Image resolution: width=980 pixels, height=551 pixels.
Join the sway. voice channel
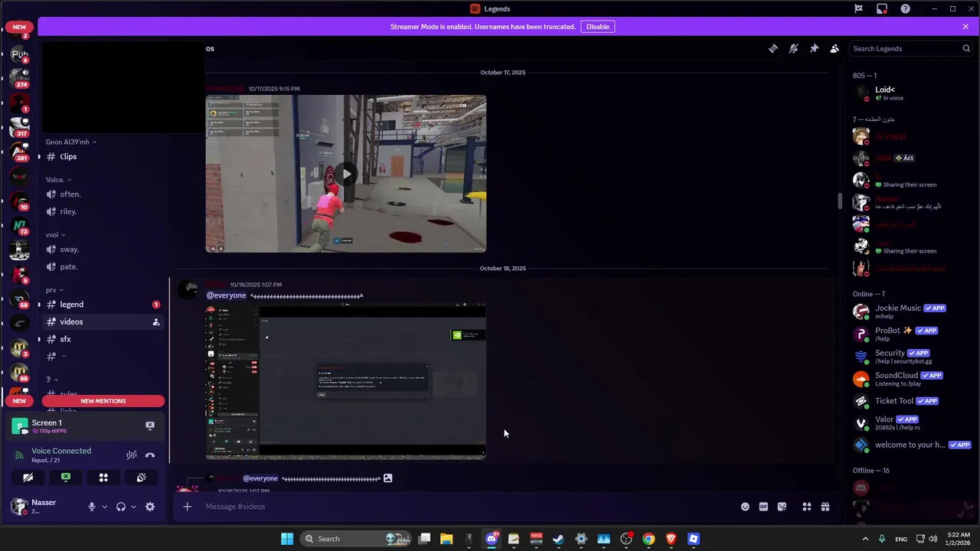pos(103,249)
